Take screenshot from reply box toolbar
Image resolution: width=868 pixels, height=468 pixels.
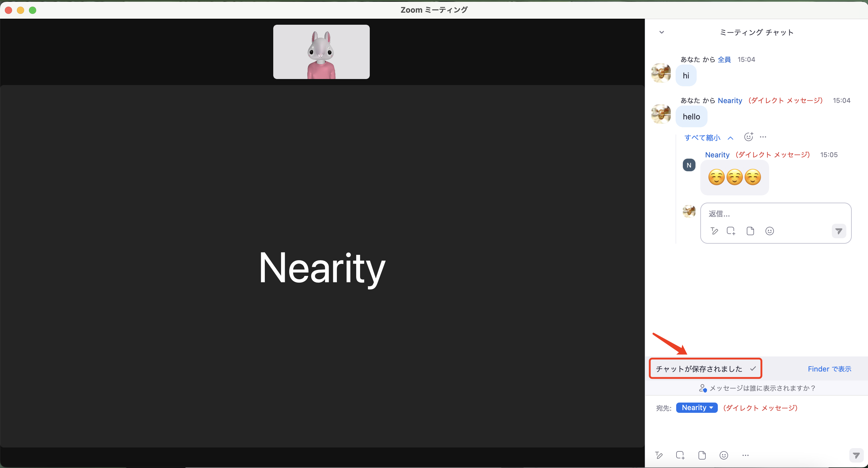[730, 231]
